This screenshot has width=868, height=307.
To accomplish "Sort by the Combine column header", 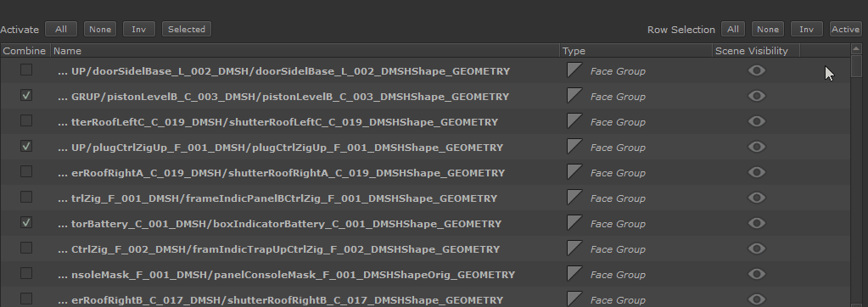I will [x=25, y=51].
